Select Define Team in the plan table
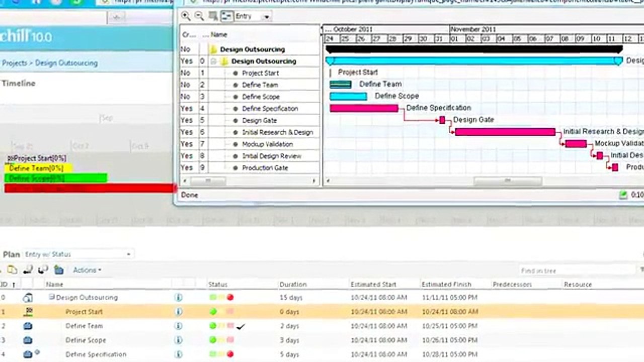The width and height of the screenshot is (644, 362). (84, 326)
